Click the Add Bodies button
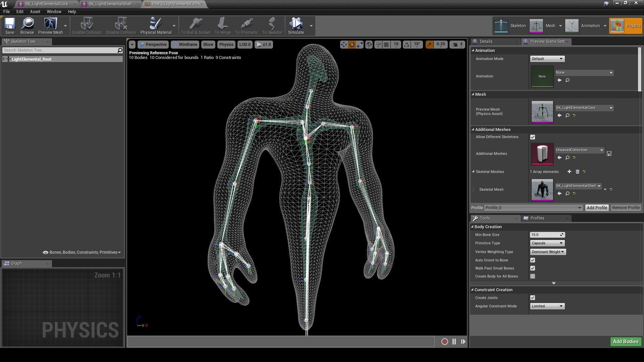644x362 pixels. 626,342
